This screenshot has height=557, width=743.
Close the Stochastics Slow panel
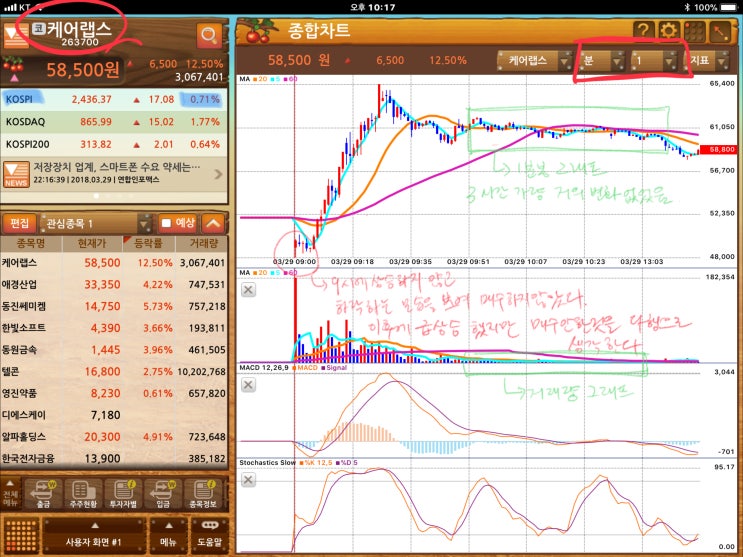(248, 480)
